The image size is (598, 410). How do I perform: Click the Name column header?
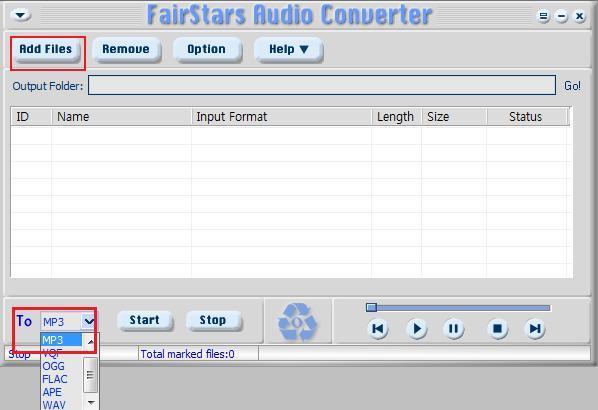pos(121,117)
